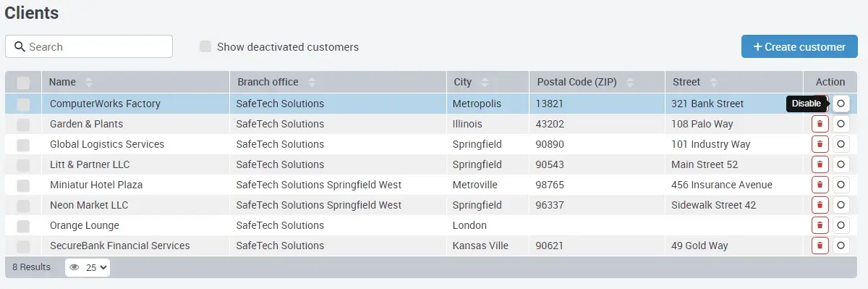Check the Global Logistics Services row checkbox
Viewport: 868px width, 289px height.
(23, 144)
